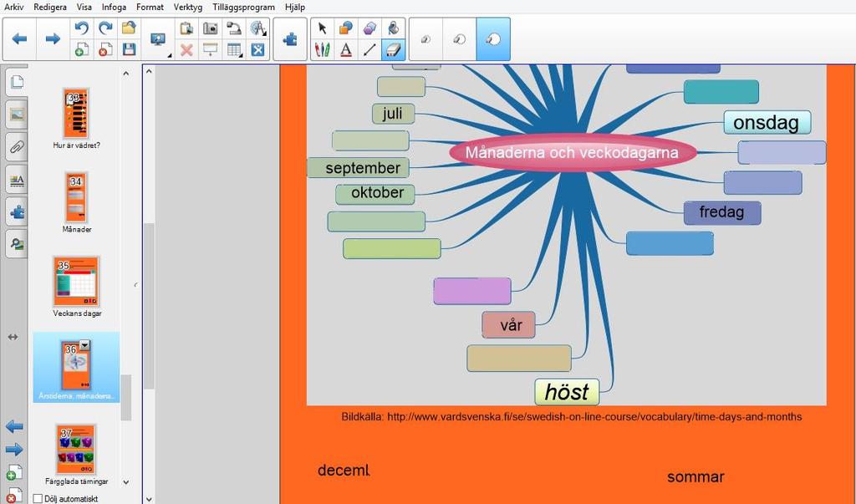The width and height of the screenshot is (856, 504).
Task: Open the search image sidebar tab
Action: click(17, 244)
